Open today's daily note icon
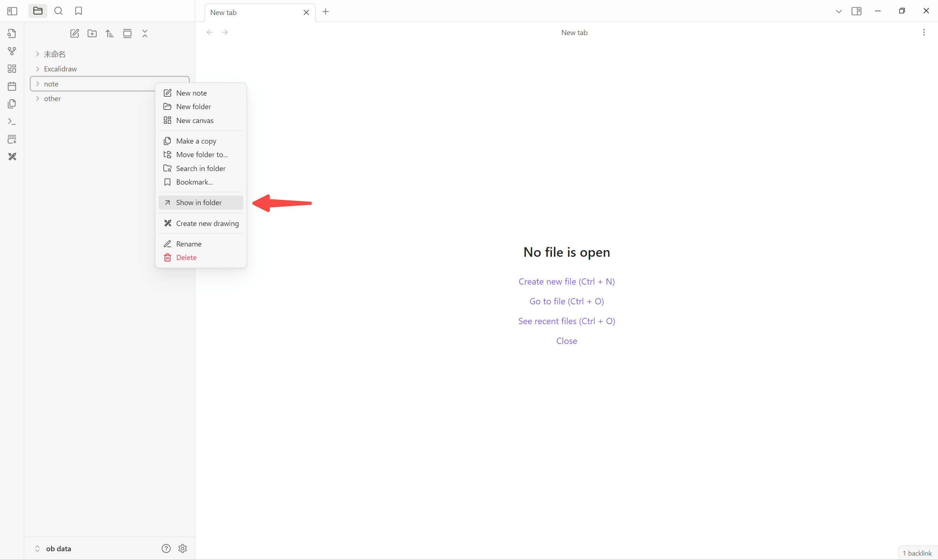 [12, 86]
